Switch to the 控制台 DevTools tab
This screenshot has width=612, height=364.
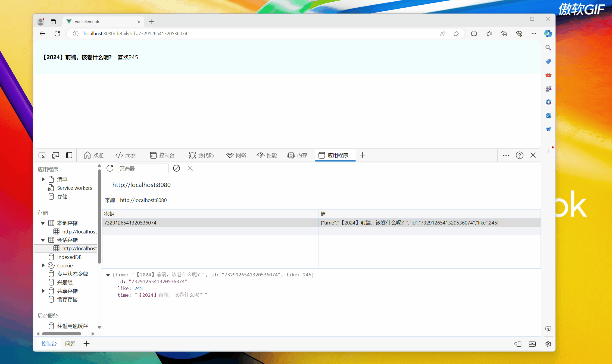pos(162,155)
